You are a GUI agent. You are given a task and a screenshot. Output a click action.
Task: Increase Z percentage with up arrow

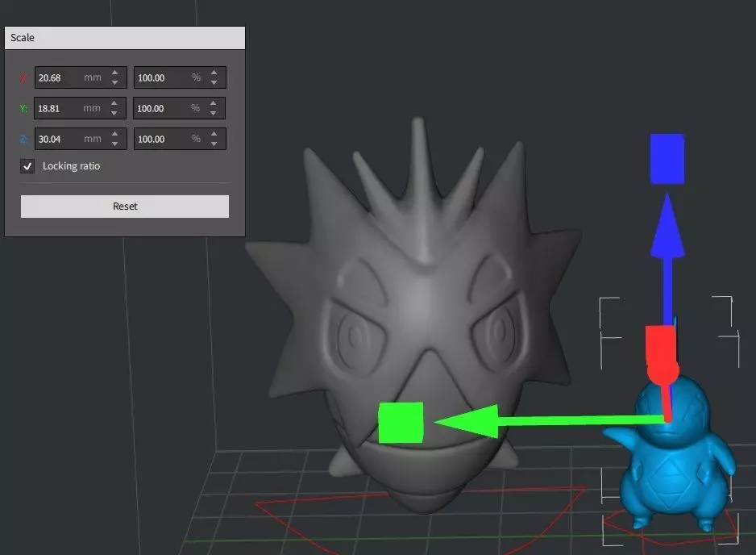(x=214, y=134)
